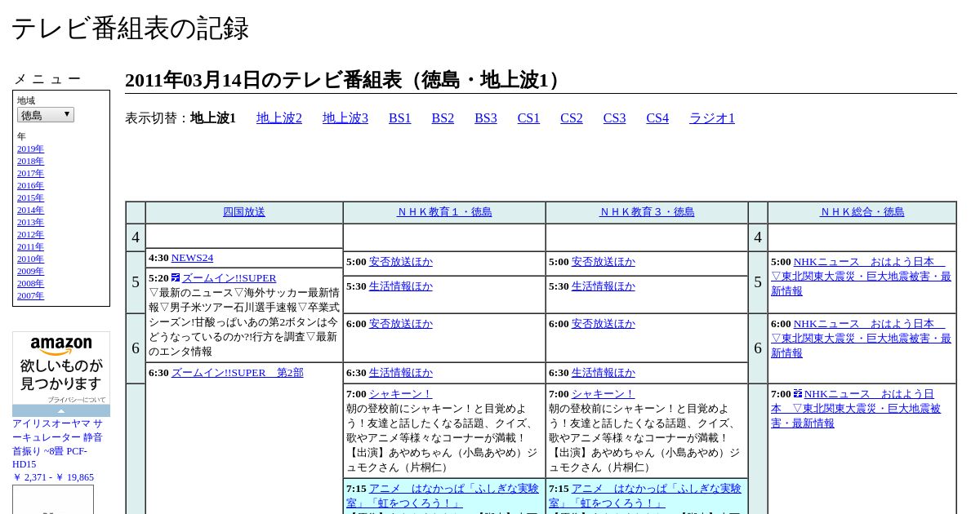Open the 2008年 year link
Image resolution: width=980 pixels, height=514 pixels.
click(x=30, y=284)
